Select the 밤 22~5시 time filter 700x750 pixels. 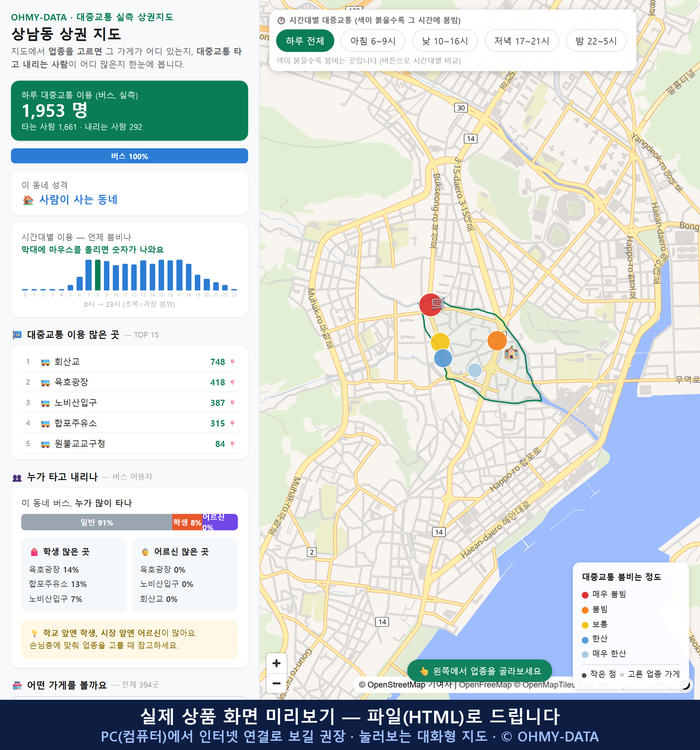(596, 41)
